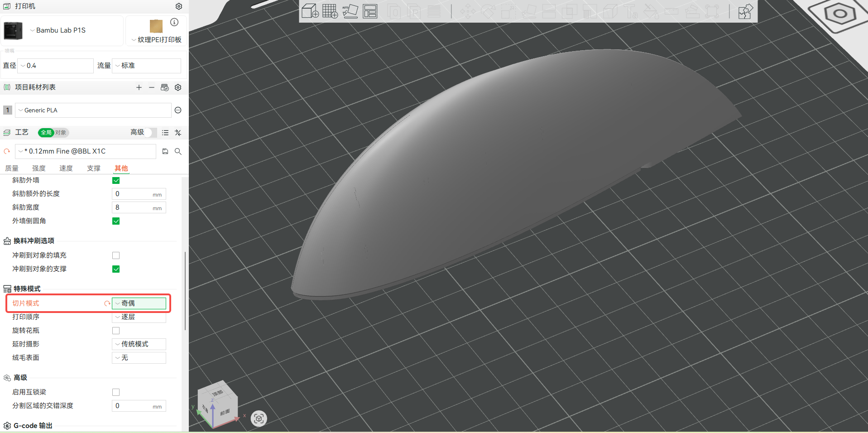Click the view orientation cube

pos(218,404)
